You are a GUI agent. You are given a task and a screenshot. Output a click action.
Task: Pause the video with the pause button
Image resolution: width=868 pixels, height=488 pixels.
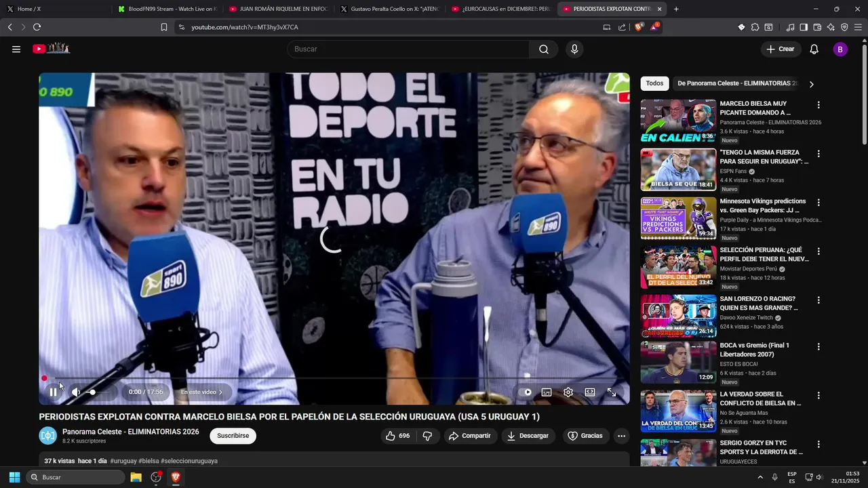point(53,392)
